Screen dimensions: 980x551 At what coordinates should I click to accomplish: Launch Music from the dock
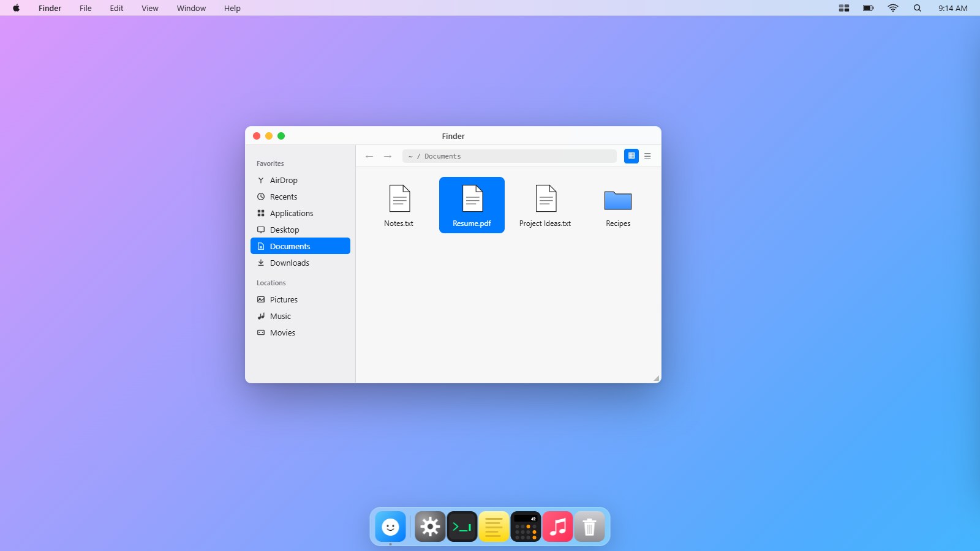click(x=558, y=527)
